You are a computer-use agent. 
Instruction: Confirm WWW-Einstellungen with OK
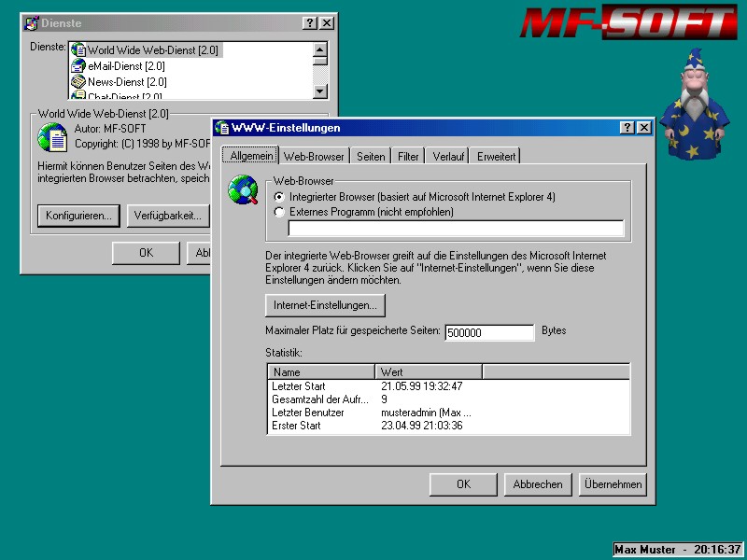(463, 484)
